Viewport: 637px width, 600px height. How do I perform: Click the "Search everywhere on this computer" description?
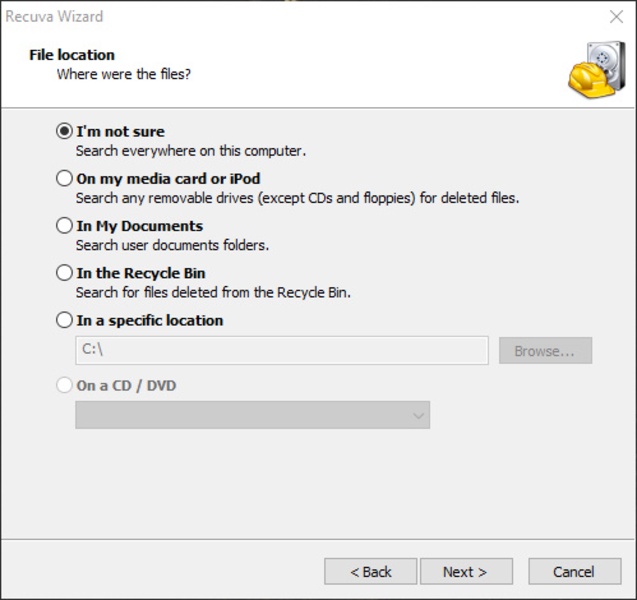(x=191, y=151)
